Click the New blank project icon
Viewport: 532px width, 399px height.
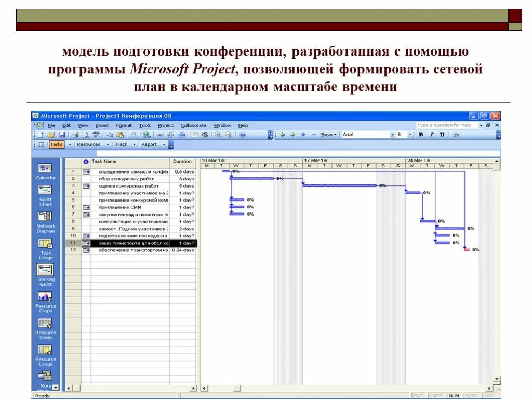(41, 135)
